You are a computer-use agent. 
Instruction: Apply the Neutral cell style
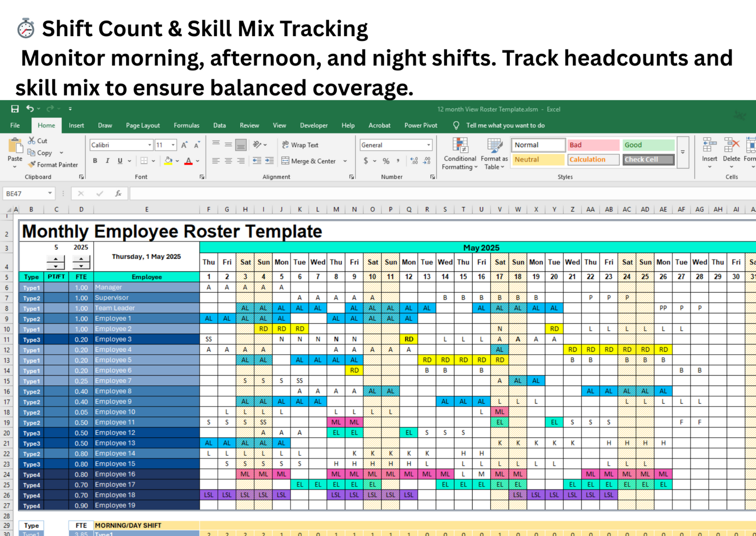click(x=538, y=160)
